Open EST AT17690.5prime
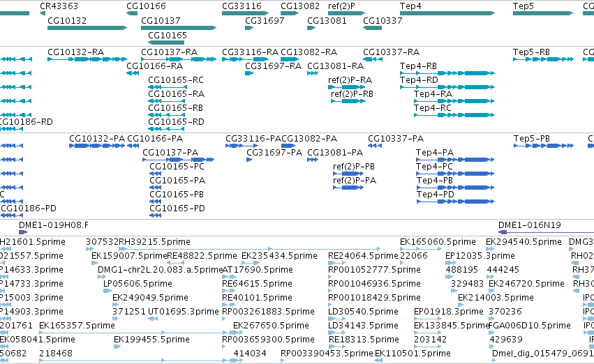This screenshot has height=364, width=594. pos(258,270)
